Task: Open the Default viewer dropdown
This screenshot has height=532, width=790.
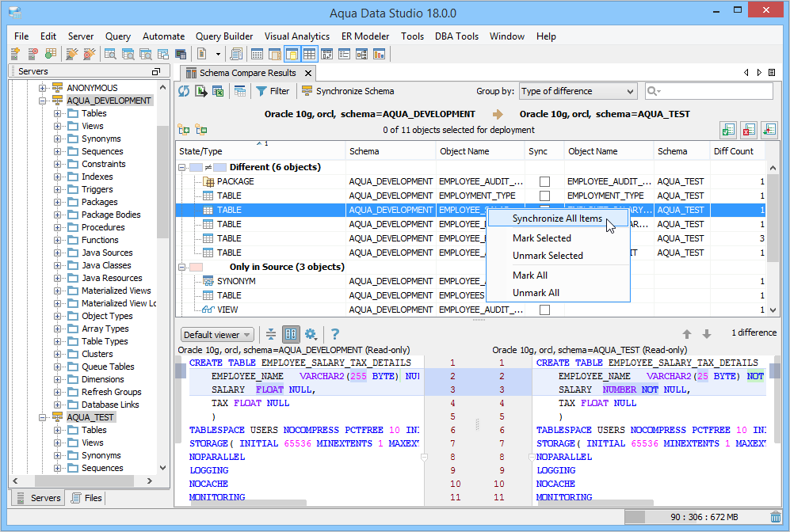Action: point(218,334)
